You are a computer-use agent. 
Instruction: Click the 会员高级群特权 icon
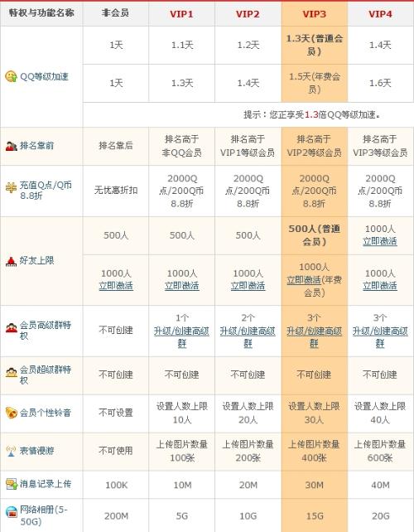coord(12,328)
